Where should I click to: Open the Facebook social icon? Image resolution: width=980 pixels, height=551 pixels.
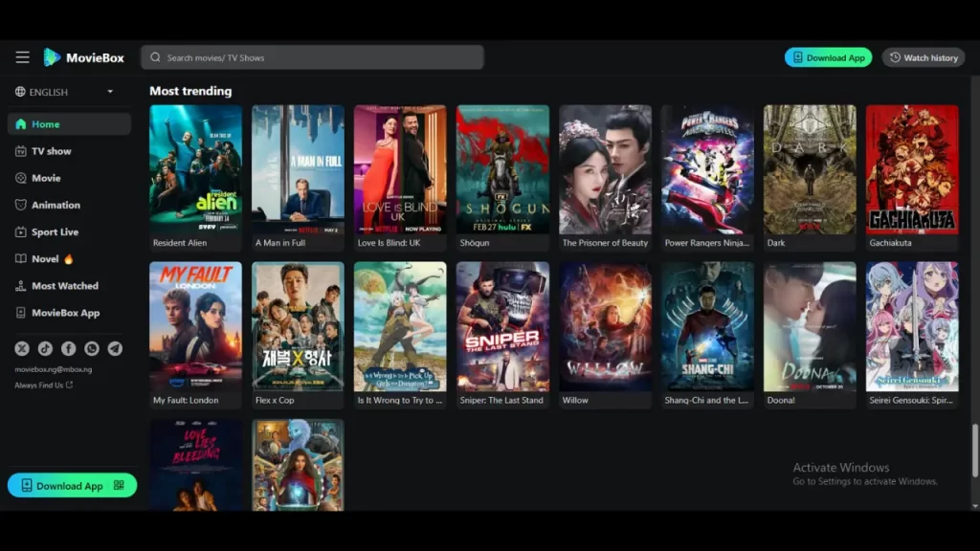68,348
